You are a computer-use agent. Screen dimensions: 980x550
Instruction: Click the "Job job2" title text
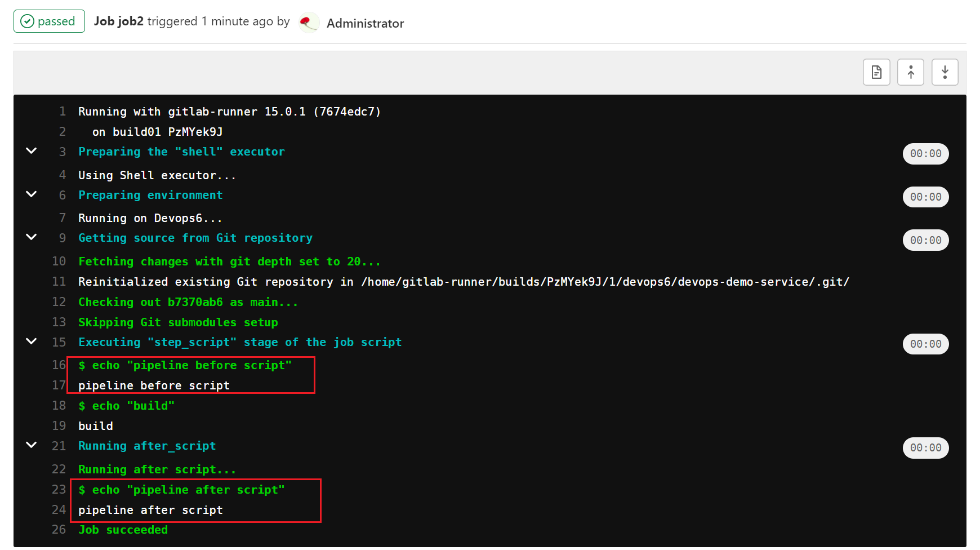tap(118, 21)
